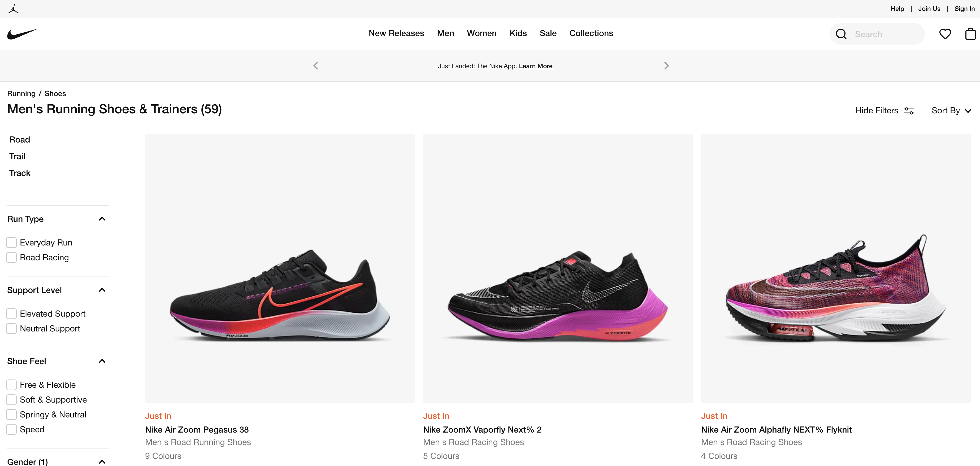This screenshot has width=980, height=466.
Task: Enable the Neutral Support filter
Action: [x=11, y=329]
